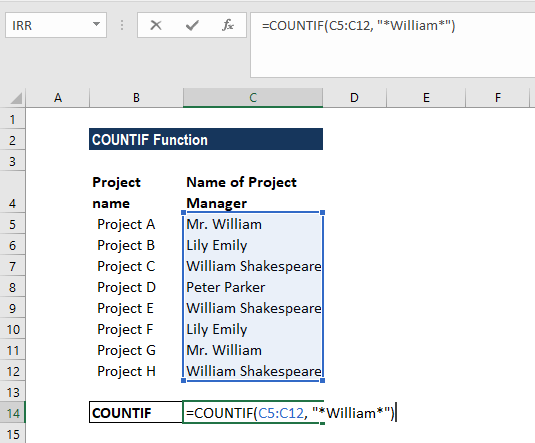The width and height of the screenshot is (535, 443).
Task: Click cell containing Peter Parker
Action: click(x=253, y=287)
